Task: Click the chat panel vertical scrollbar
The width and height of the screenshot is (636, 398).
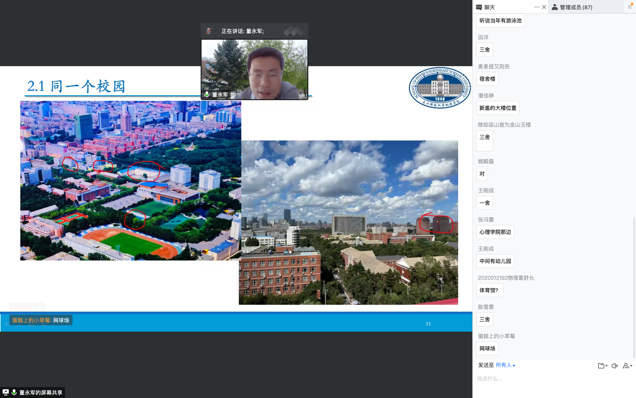Action: (x=634, y=288)
